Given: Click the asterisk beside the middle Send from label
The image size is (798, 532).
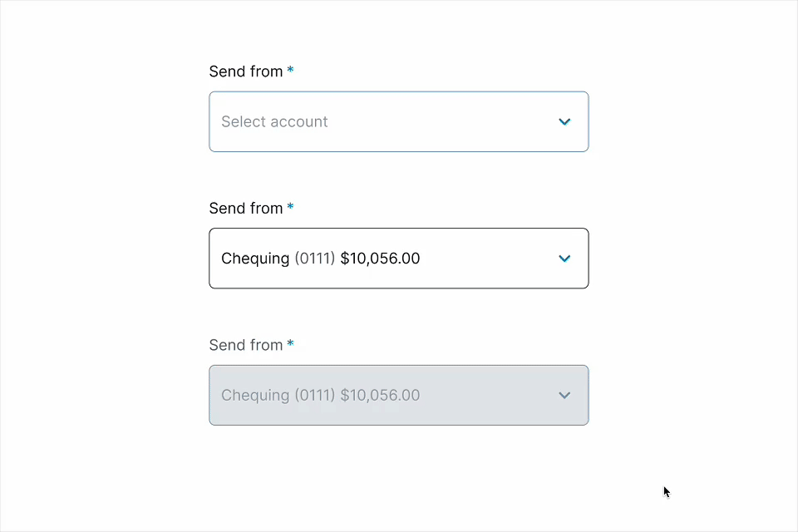Looking at the screenshot, I should click(x=290, y=208).
